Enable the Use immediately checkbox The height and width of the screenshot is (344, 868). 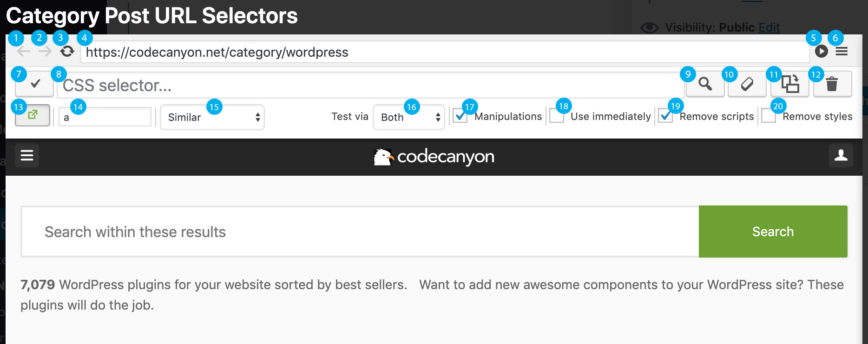coord(557,116)
